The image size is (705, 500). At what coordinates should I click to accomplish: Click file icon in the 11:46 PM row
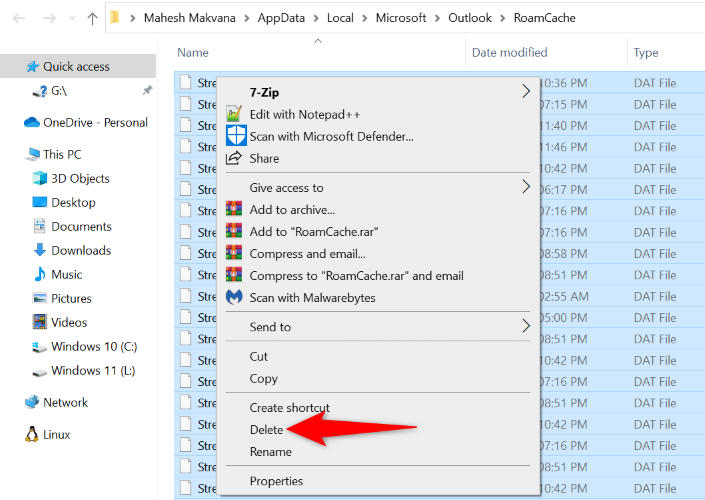pyautogui.click(x=185, y=146)
